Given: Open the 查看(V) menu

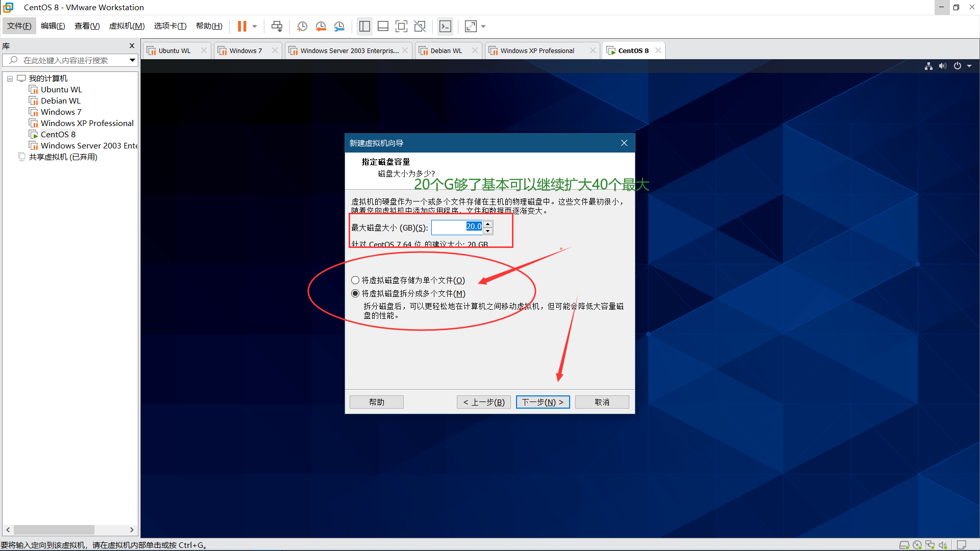Looking at the screenshot, I should click(87, 26).
